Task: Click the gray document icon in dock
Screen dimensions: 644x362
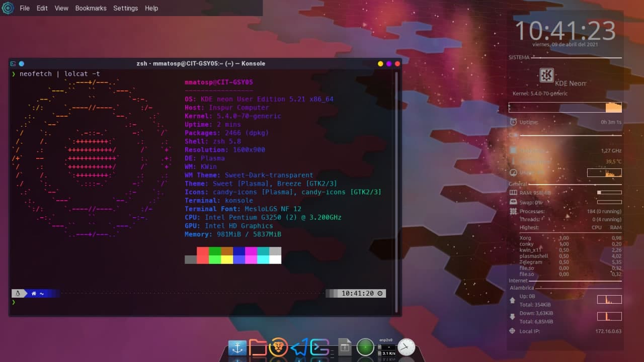Action: [345, 347]
